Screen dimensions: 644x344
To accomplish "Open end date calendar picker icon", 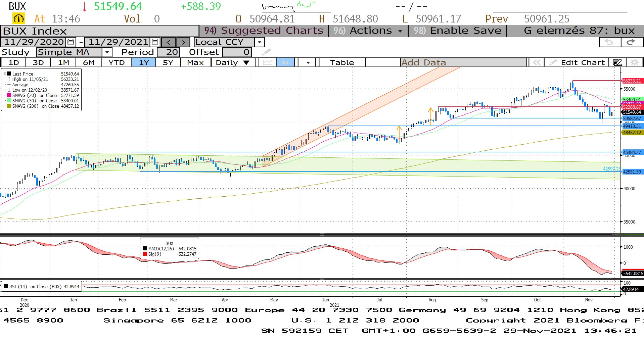I will click(x=155, y=42).
